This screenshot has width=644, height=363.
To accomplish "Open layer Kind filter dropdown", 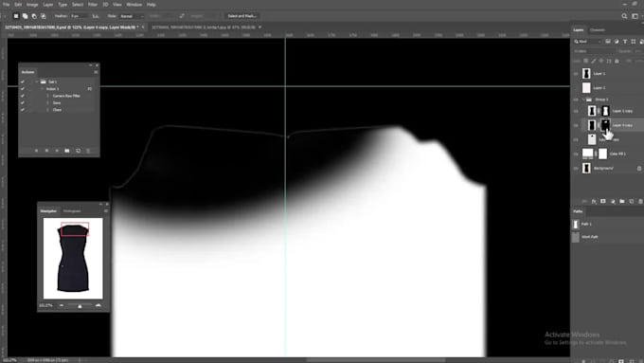I will (588, 42).
